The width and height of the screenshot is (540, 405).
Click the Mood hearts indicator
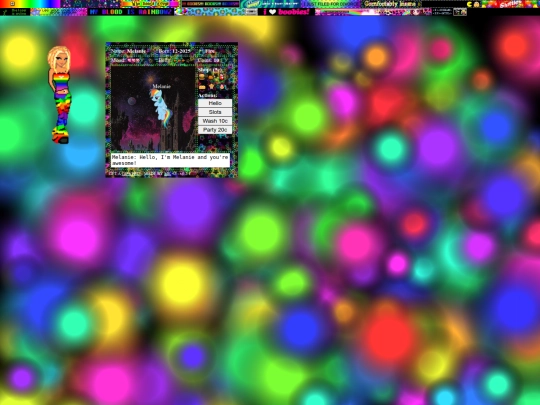(x=125, y=60)
